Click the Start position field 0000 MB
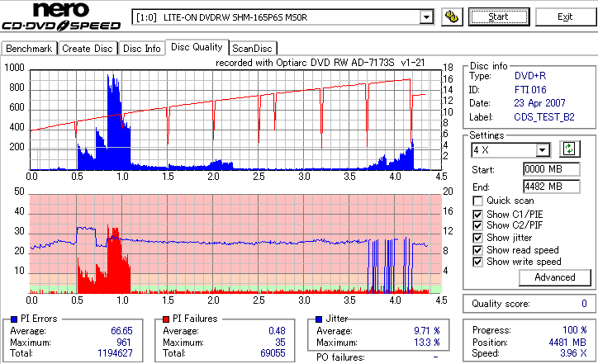Screen dimensions: 598x364 pyautogui.click(x=552, y=169)
